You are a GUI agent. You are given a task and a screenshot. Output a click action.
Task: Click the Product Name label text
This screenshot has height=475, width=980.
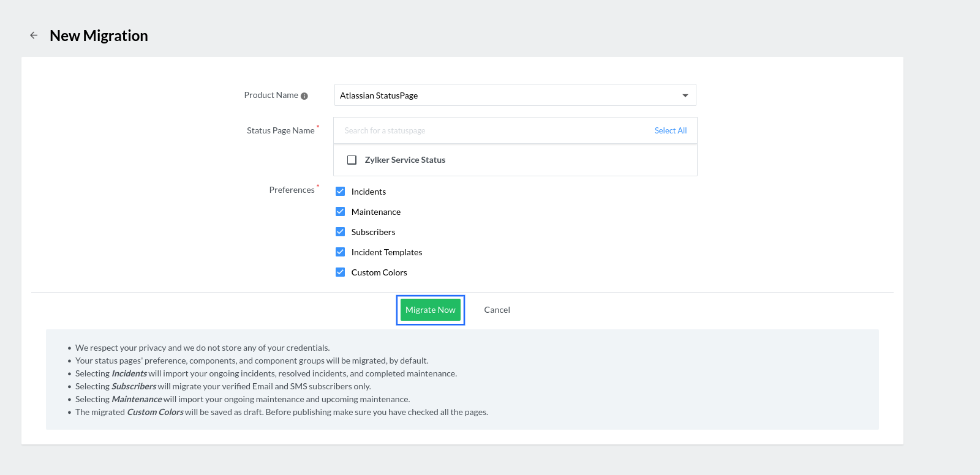271,95
